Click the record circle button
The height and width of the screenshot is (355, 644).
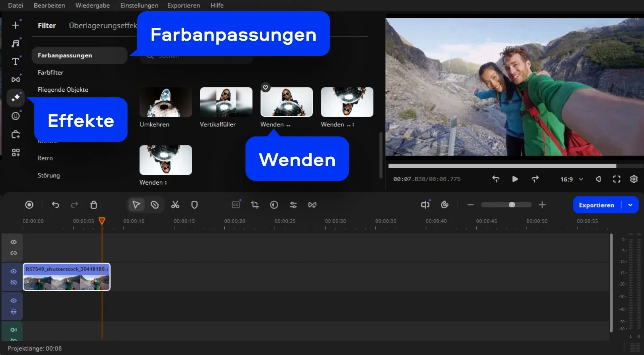tap(29, 205)
